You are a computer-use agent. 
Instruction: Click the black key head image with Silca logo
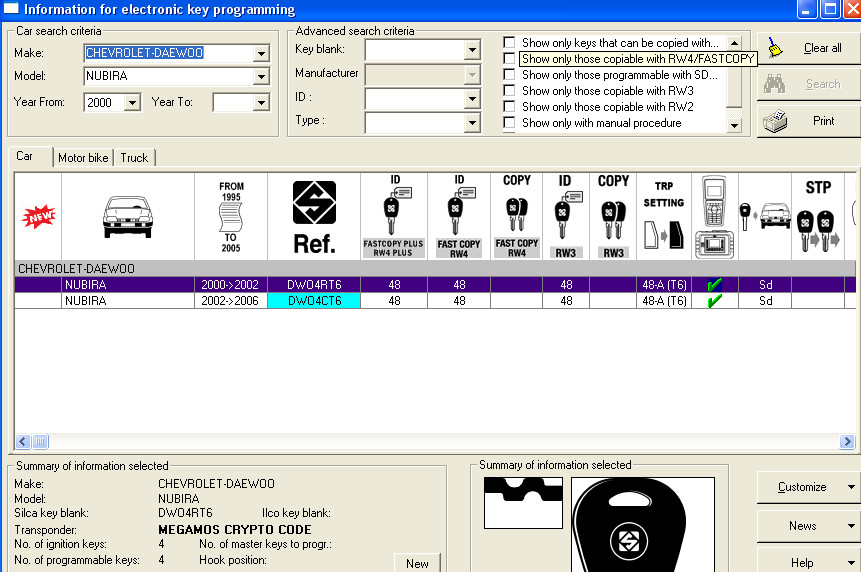642,525
